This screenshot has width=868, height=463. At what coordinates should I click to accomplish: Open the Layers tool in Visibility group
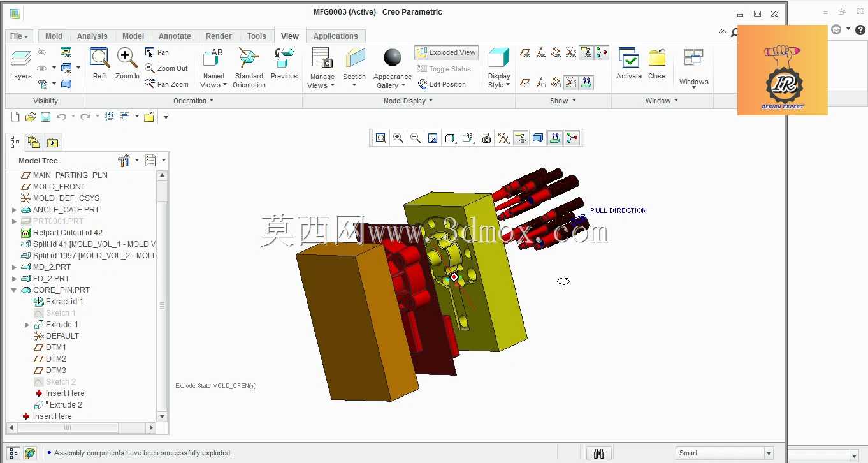coord(20,64)
